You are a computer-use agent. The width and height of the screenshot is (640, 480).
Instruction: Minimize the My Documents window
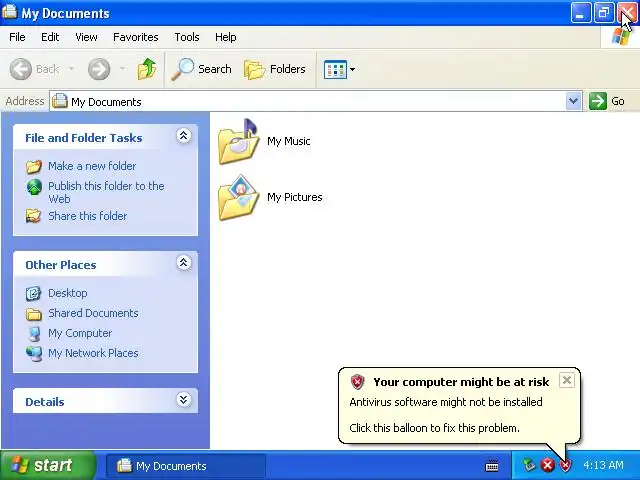click(x=580, y=13)
